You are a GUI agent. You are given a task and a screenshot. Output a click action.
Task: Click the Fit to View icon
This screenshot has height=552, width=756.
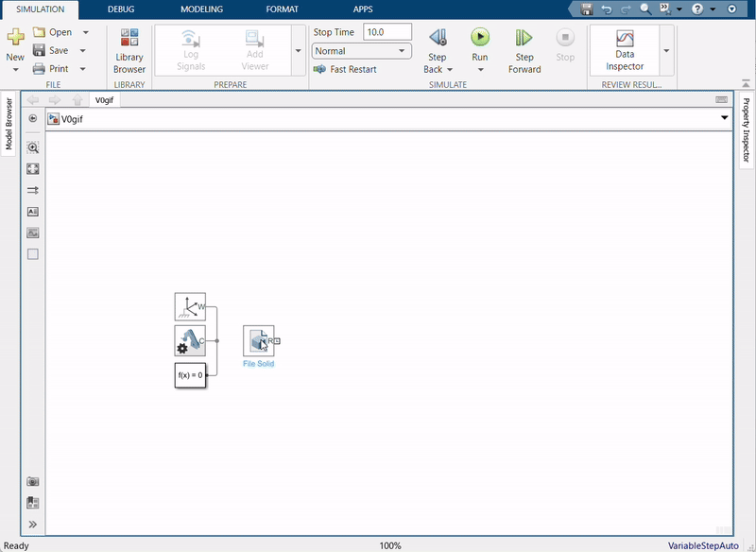33,169
